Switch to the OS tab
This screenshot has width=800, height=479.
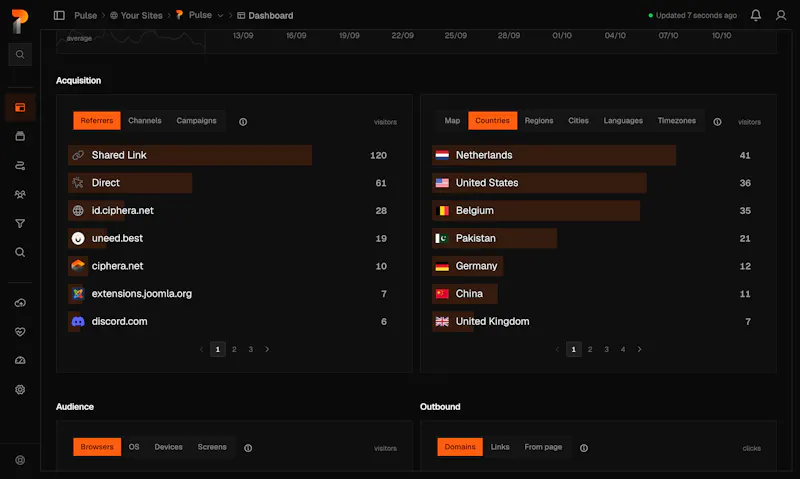(134, 447)
